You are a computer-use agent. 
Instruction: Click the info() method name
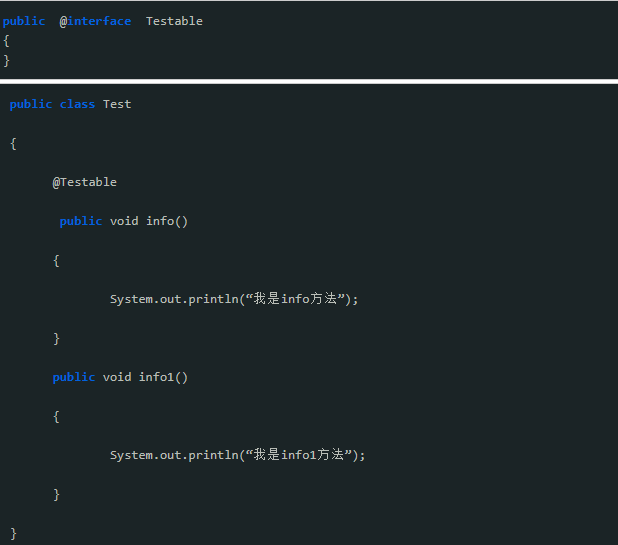point(167,221)
